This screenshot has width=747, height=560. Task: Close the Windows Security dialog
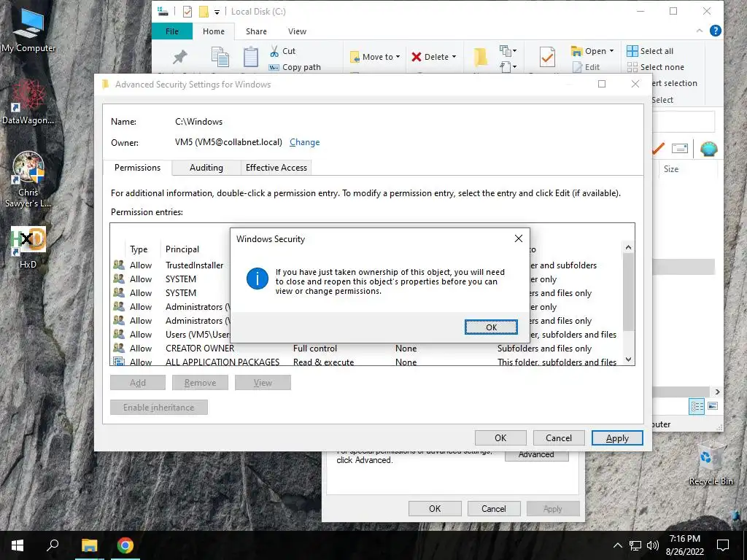(519, 238)
